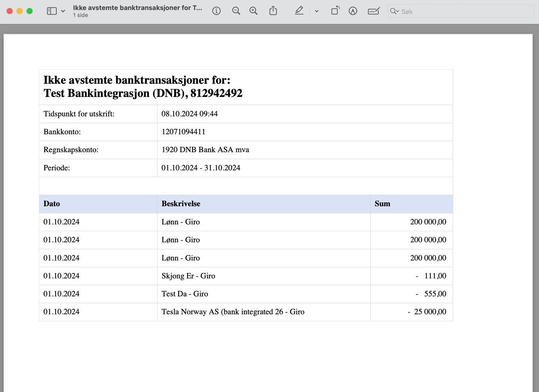Click the 'Regnskapskonto:' label
The image size is (539, 392).
click(71, 149)
